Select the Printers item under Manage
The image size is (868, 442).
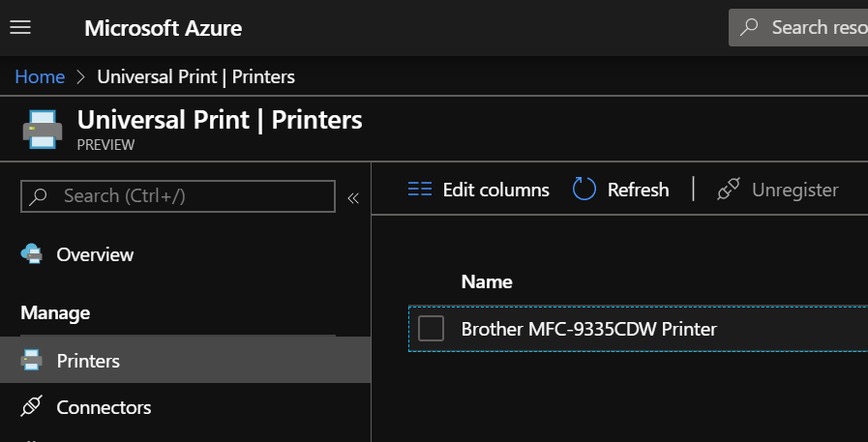point(88,361)
